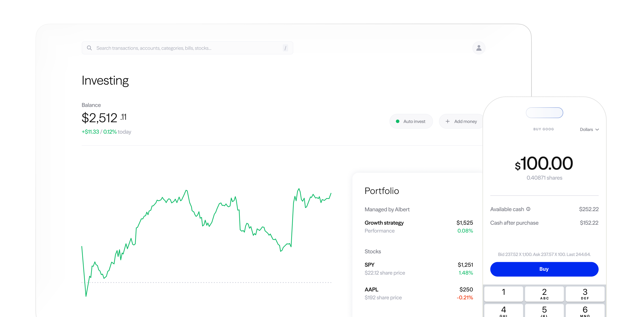Click the plus icon on Add money
644x317 pixels.
click(448, 121)
